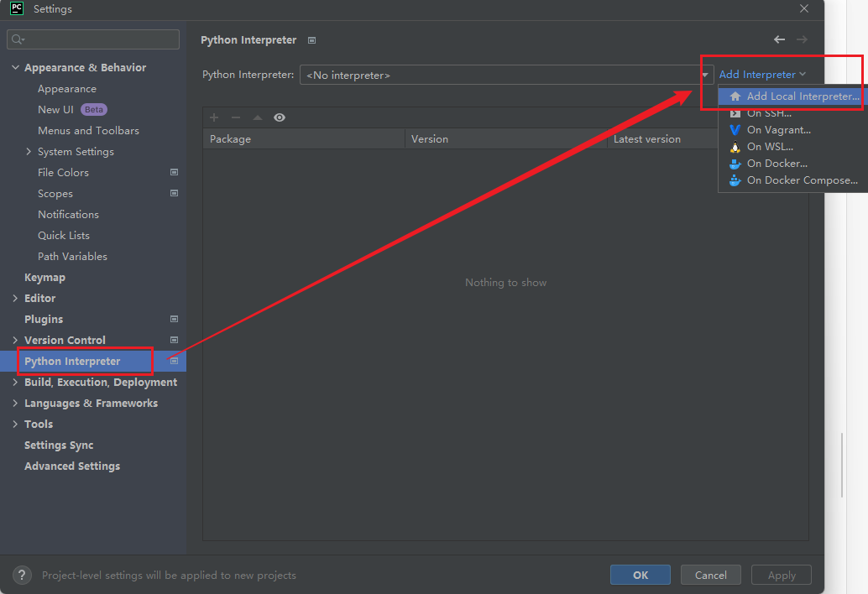Image resolution: width=868 pixels, height=594 pixels.
Task: Expand Build, Execution, Deployment section
Action: [x=15, y=383]
